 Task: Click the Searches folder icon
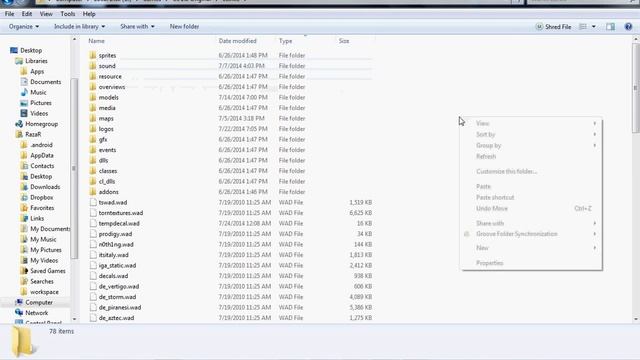[x=24, y=281]
